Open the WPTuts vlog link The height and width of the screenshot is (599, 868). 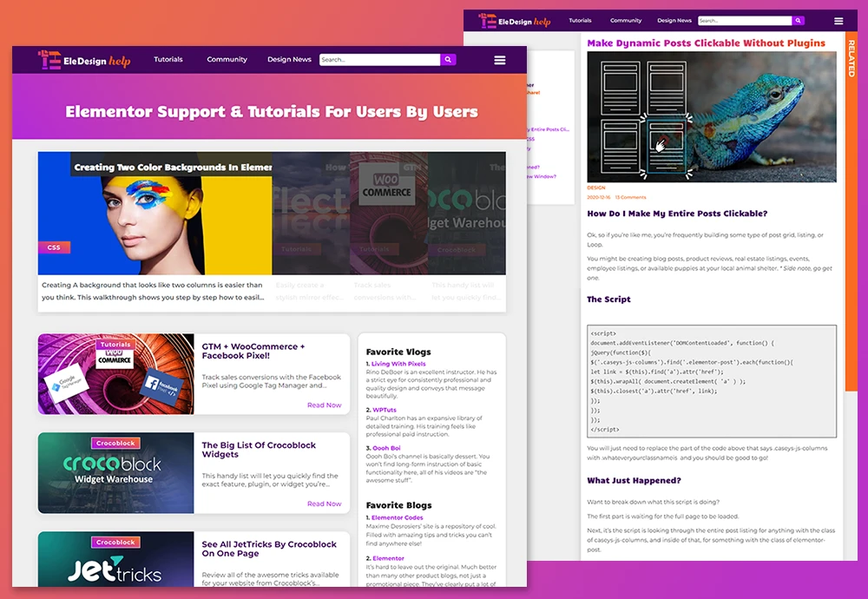tap(383, 409)
